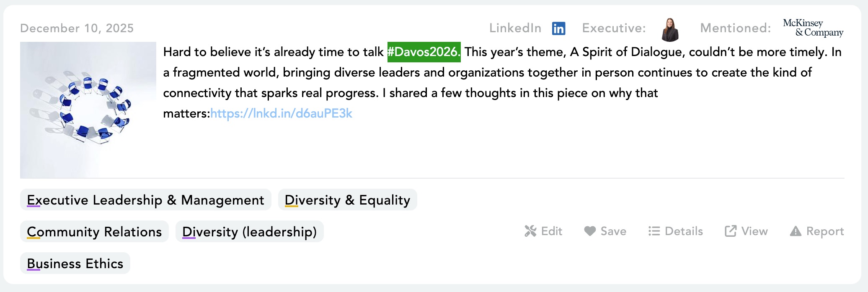Select the Community Relations tag
The width and height of the screenshot is (868, 292).
94,232
